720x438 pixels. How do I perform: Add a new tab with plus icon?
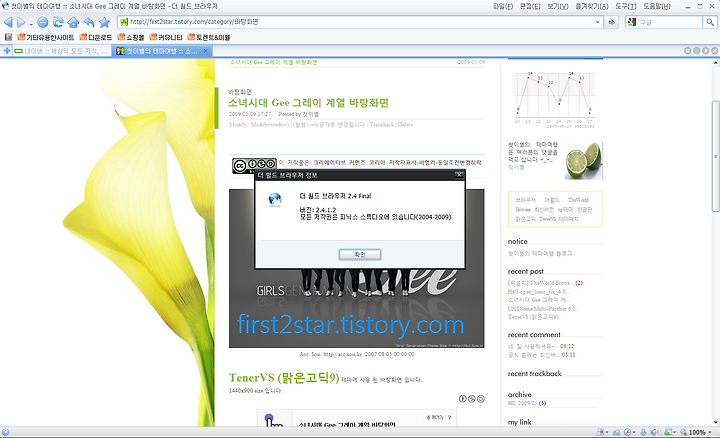point(7,51)
